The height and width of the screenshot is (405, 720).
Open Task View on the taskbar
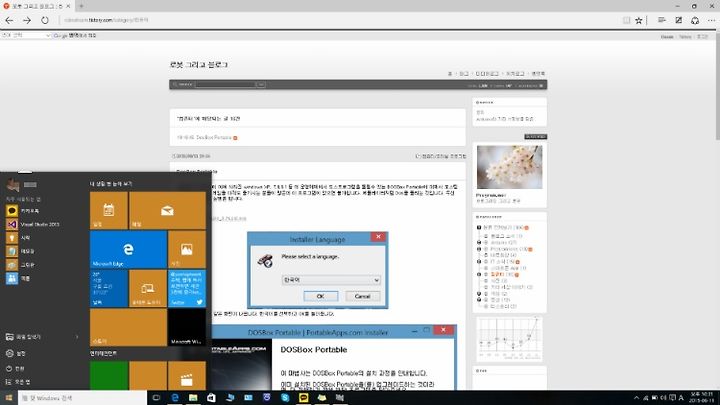(x=156, y=398)
